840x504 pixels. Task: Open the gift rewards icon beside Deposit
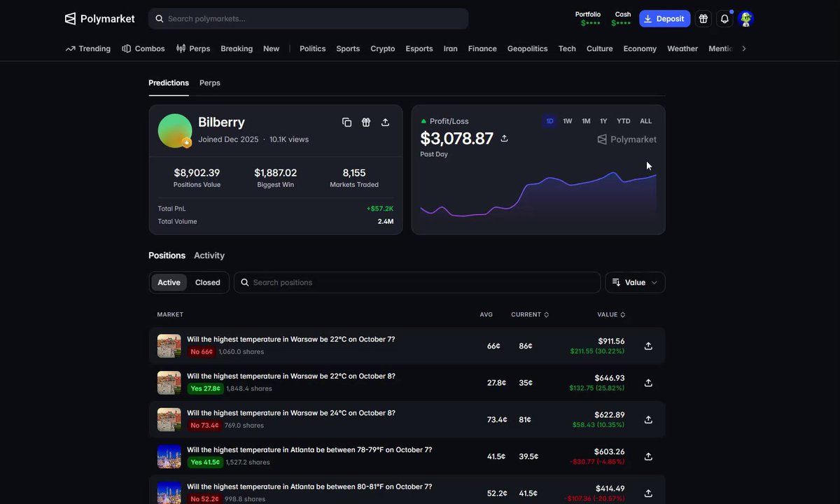pyautogui.click(x=703, y=19)
